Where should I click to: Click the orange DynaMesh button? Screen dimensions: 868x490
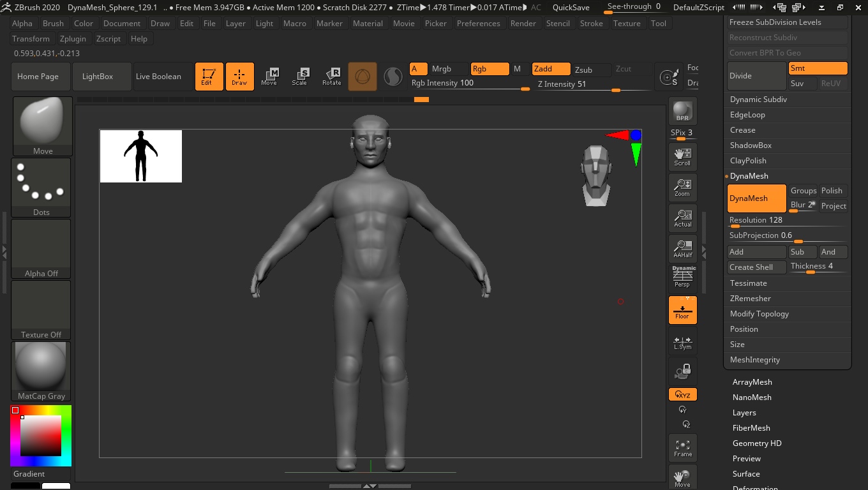pos(756,198)
